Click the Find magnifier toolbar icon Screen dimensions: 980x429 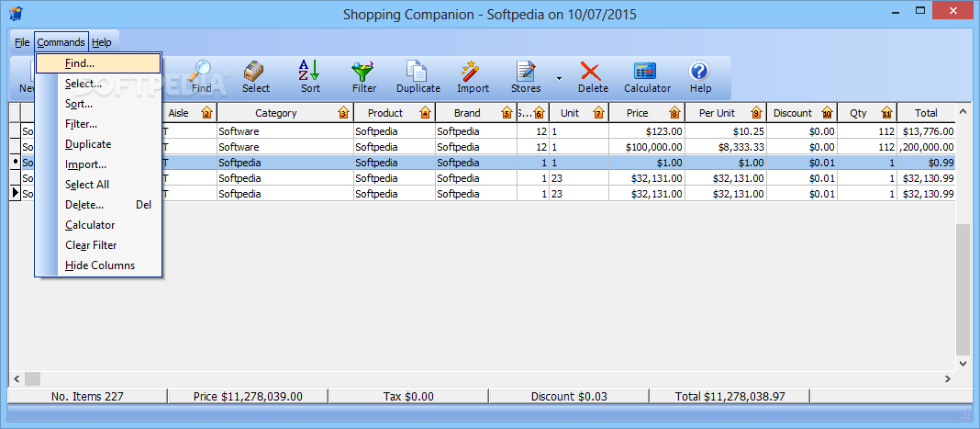[x=202, y=70]
